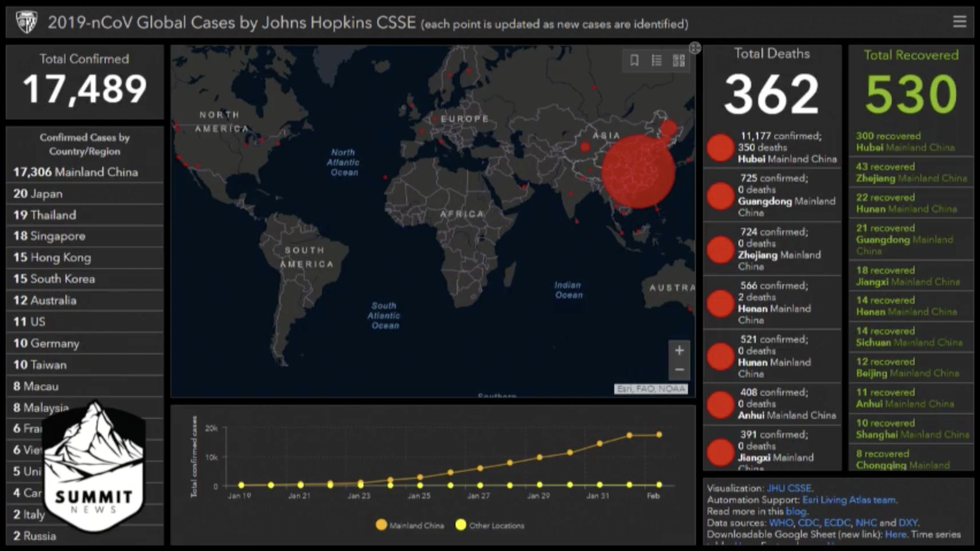Open the ECDC data source link
The height and width of the screenshot is (551, 980).
pyautogui.click(x=837, y=523)
